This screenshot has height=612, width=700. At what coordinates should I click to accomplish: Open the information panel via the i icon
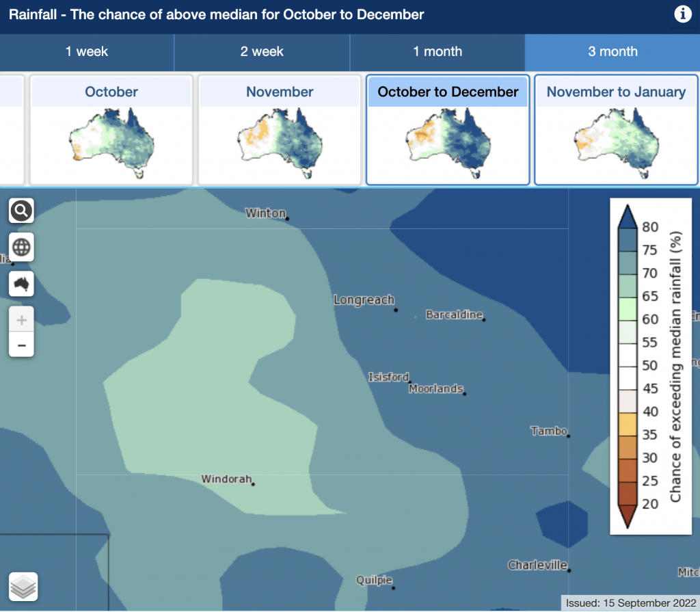point(683,14)
